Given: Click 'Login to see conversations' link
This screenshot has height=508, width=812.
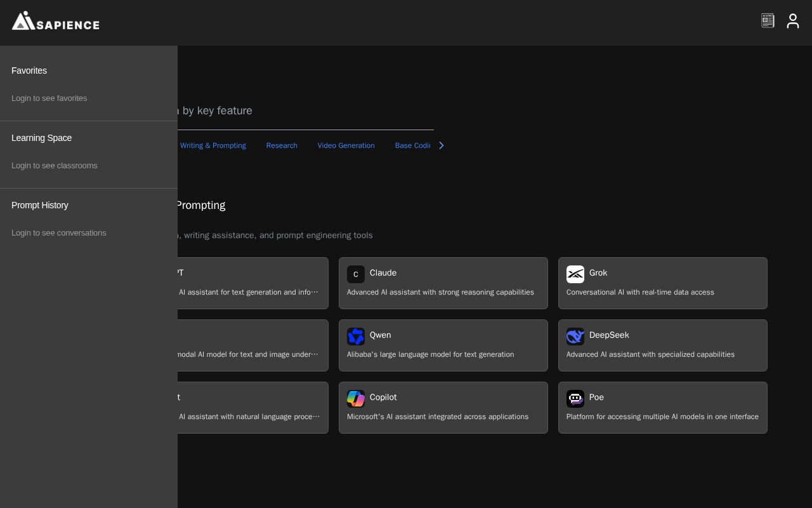Looking at the screenshot, I should pyautogui.click(x=59, y=233).
